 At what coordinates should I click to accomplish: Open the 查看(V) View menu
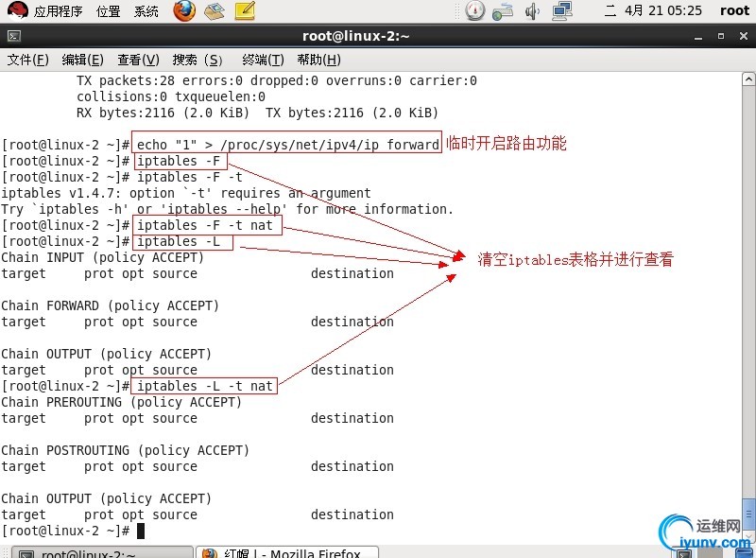[x=138, y=60]
